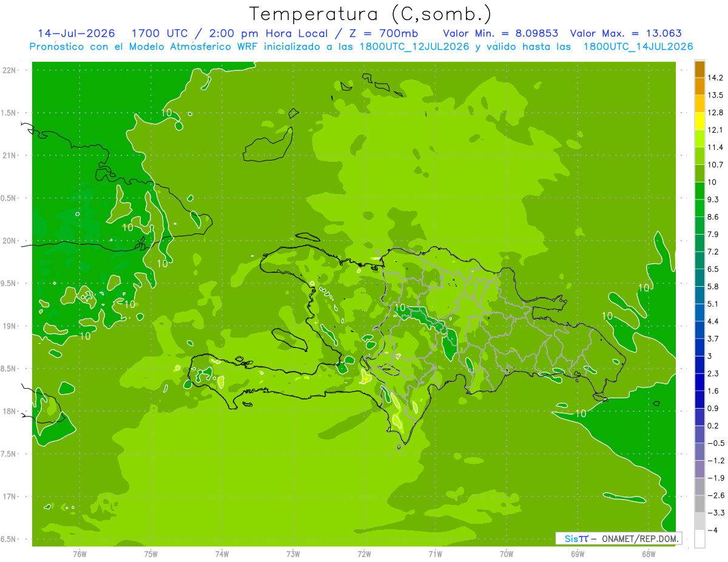Click the colorbar value '6.5'
Screen dimensions: 728x562
(713, 269)
